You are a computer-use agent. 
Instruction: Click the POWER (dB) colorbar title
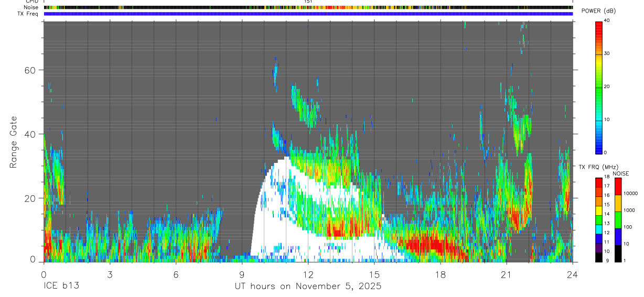click(x=599, y=11)
